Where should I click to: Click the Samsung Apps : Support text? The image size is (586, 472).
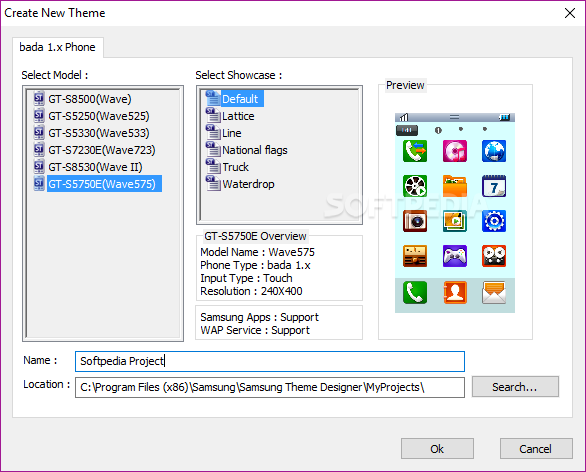(x=259, y=317)
